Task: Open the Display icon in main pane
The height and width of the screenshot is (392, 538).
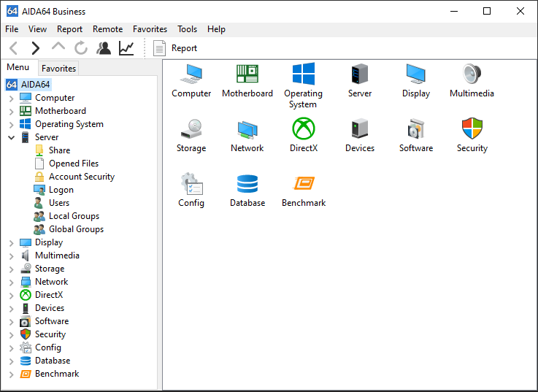Action: click(x=416, y=74)
